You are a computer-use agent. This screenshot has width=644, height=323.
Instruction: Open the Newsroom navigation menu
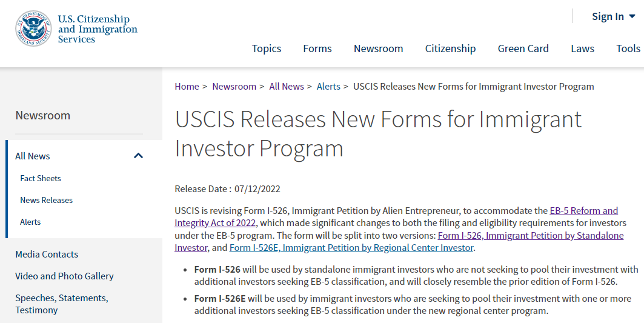point(378,48)
